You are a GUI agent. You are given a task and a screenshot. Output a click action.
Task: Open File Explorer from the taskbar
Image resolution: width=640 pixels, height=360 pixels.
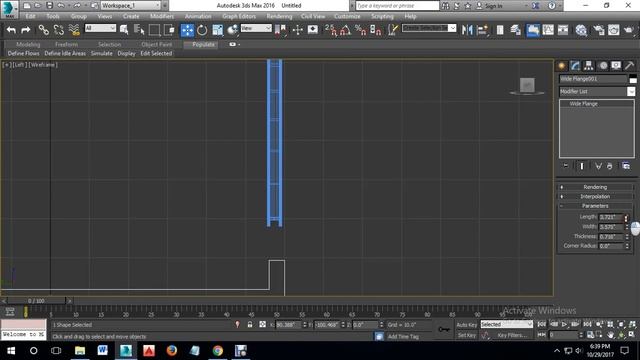pos(80,351)
